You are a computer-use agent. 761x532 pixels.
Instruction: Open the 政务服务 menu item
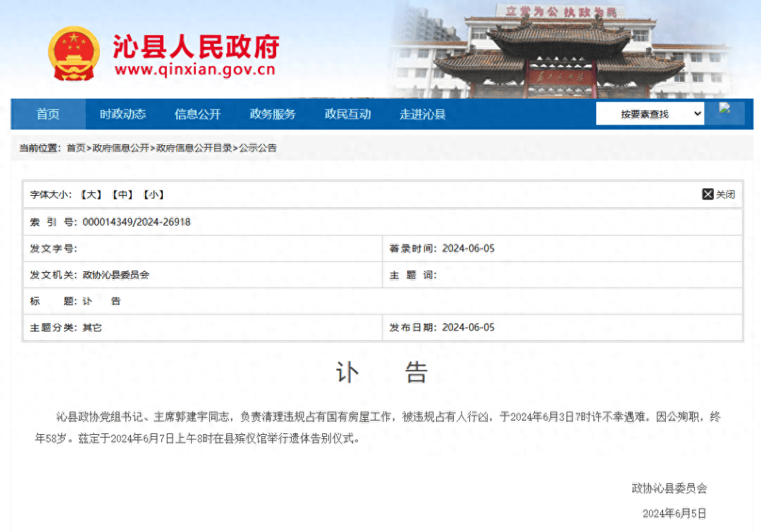[273, 114]
